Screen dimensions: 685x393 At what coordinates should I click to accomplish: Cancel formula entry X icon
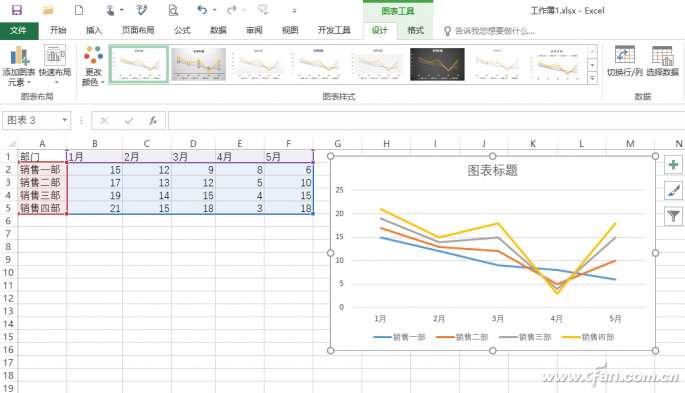(104, 121)
